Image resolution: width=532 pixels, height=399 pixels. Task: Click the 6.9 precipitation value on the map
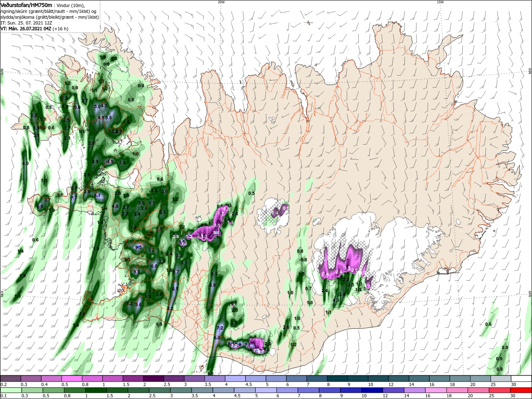click(x=40, y=206)
